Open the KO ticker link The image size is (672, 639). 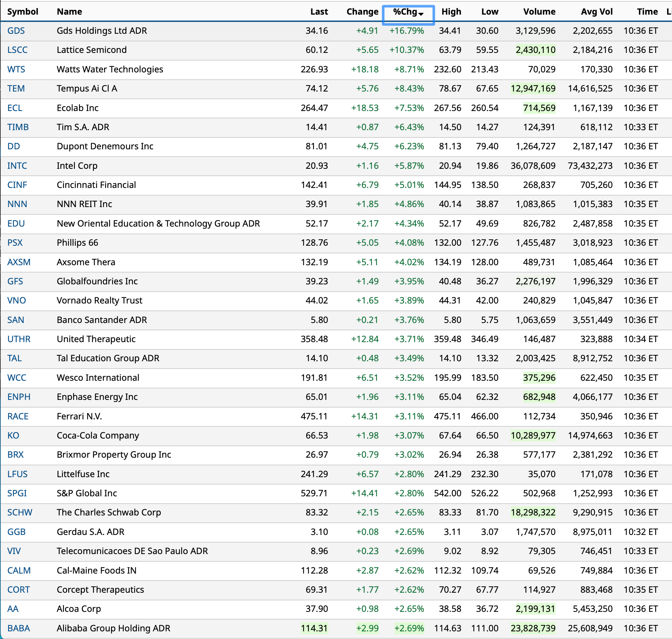coord(13,435)
